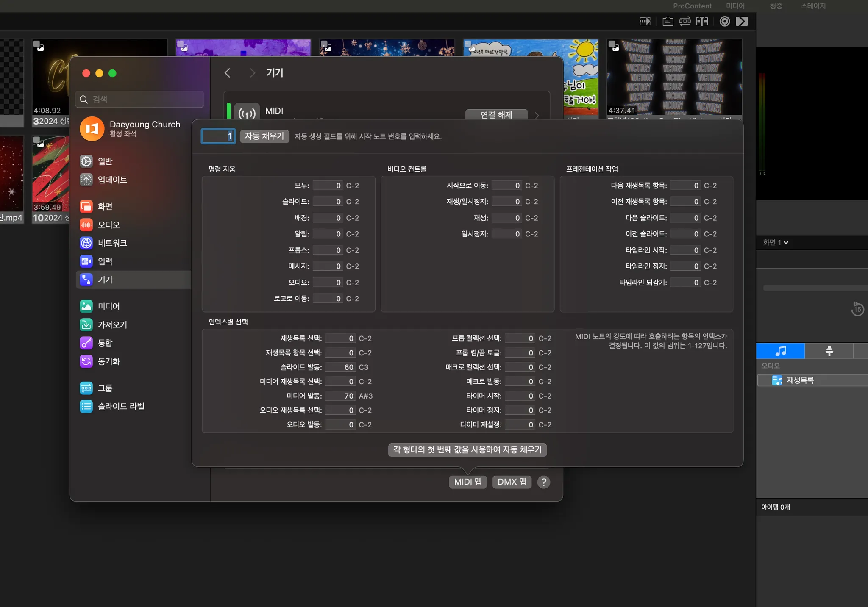
Task: Click the 15-second rewind icon
Action: (x=857, y=309)
